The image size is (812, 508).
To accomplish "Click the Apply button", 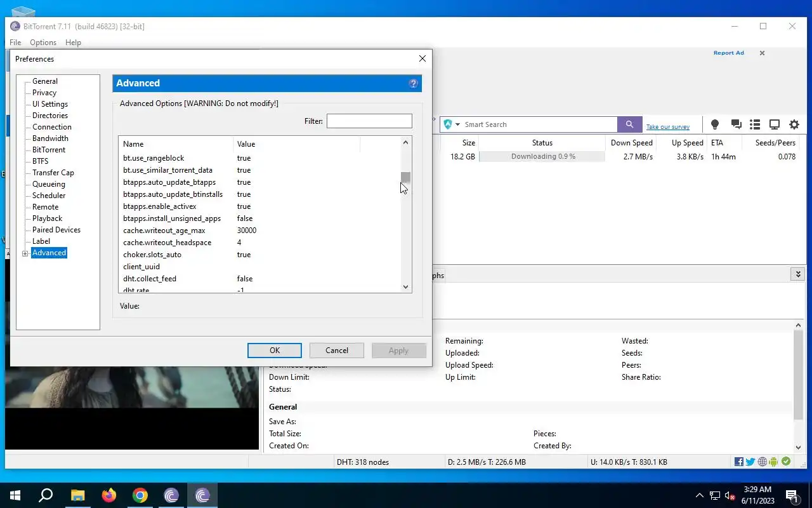I will coord(398,351).
